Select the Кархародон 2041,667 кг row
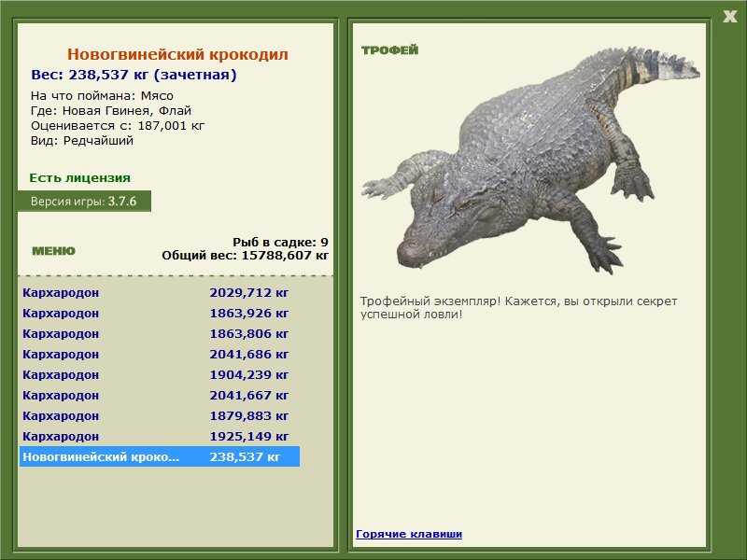The height and width of the screenshot is (560, 747). [160, 395]
